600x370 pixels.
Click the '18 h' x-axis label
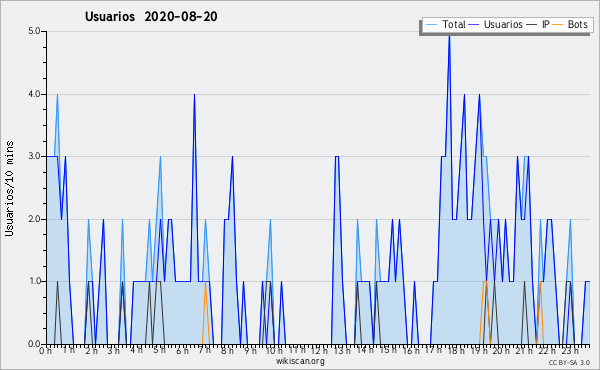point(456,350)
